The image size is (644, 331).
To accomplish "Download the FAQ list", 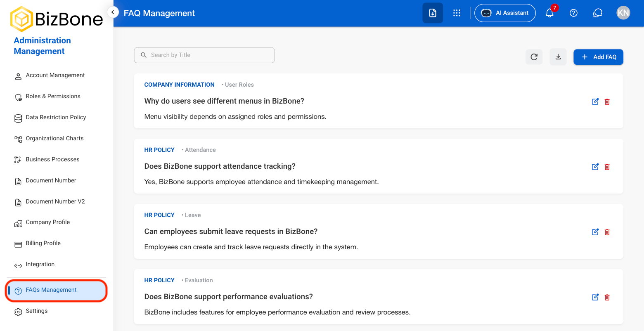I will pos(558,57).
